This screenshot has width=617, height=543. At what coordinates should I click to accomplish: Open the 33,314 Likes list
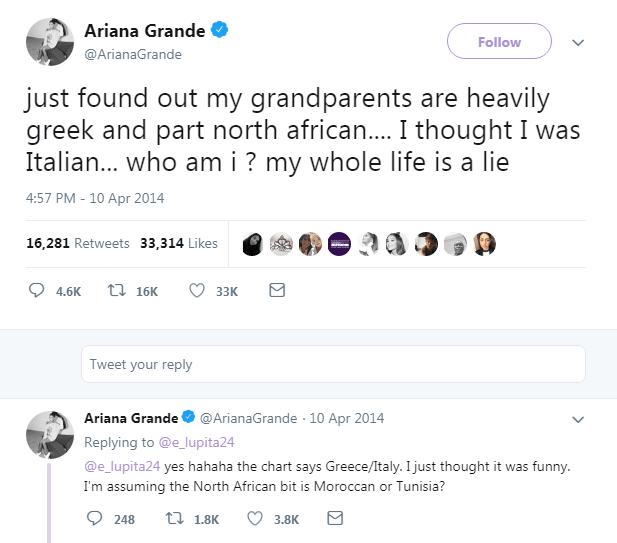pos(179,243)
